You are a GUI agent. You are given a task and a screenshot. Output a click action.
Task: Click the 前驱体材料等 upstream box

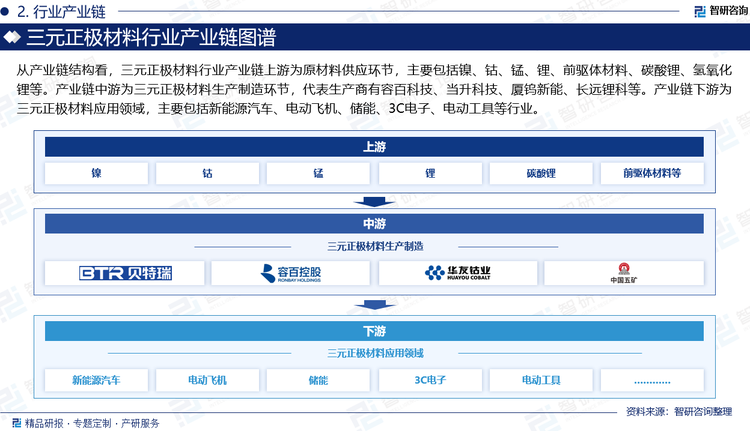(652, 173)
